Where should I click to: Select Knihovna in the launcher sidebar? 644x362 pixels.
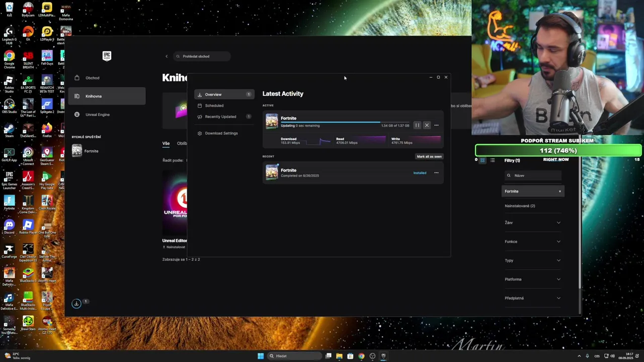(x=107, y=96)
